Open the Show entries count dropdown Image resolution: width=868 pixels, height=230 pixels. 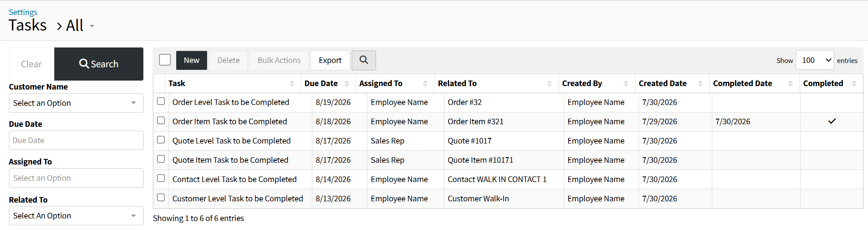tap(815, 60)
